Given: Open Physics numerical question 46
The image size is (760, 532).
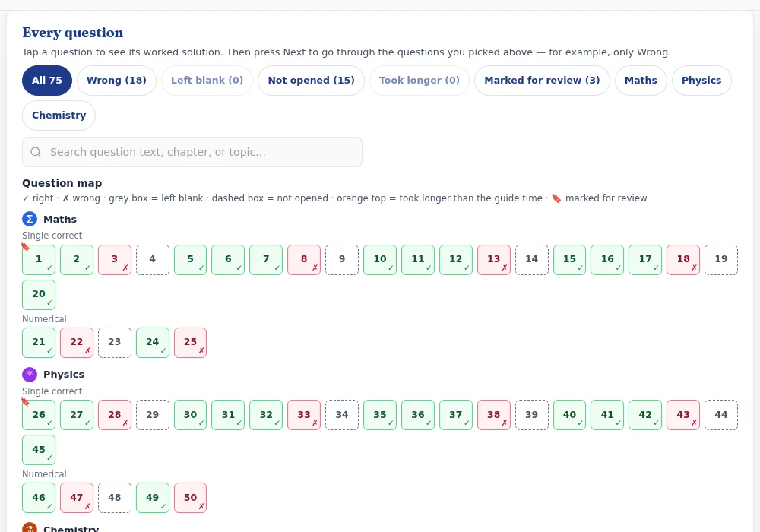Looking at the screenshot, I should [39, 498].
